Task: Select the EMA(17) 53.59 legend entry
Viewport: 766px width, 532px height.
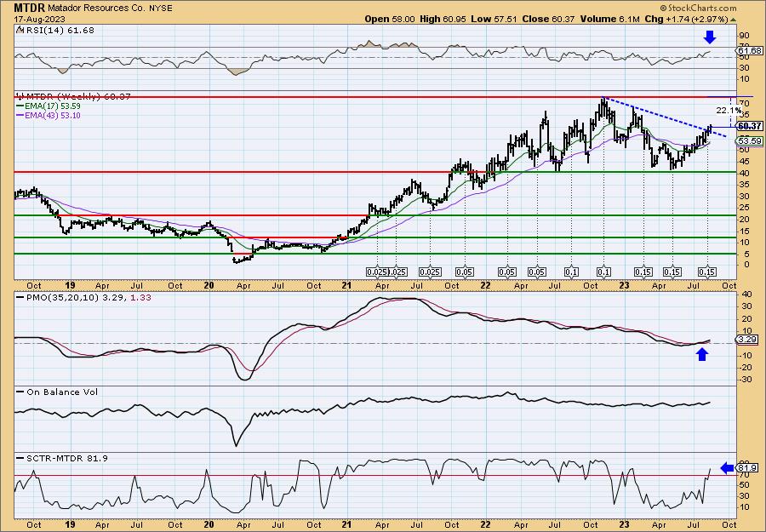Action: pyautogui.click(x=49, y=106)
